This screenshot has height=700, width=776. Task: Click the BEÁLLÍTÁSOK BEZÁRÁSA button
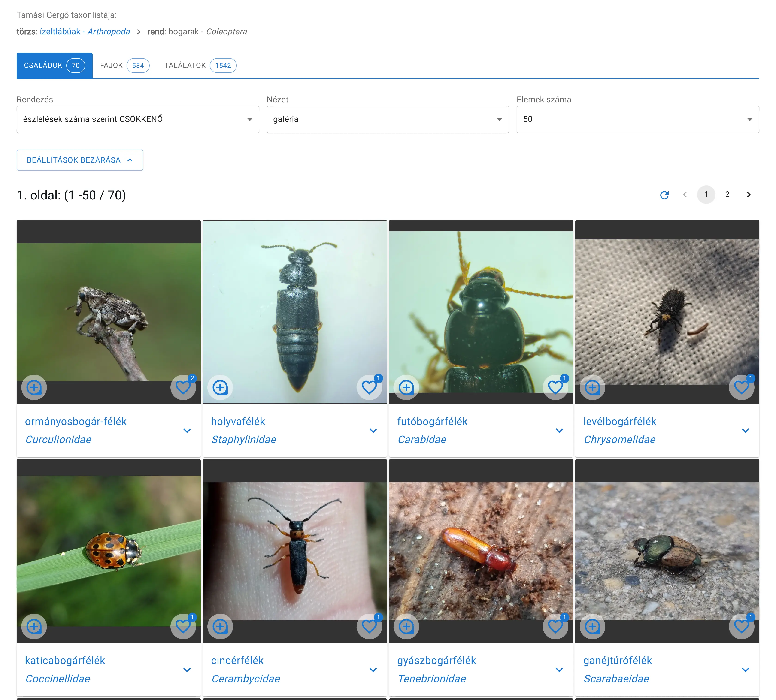pyautogui.click(x=80, y=160)
